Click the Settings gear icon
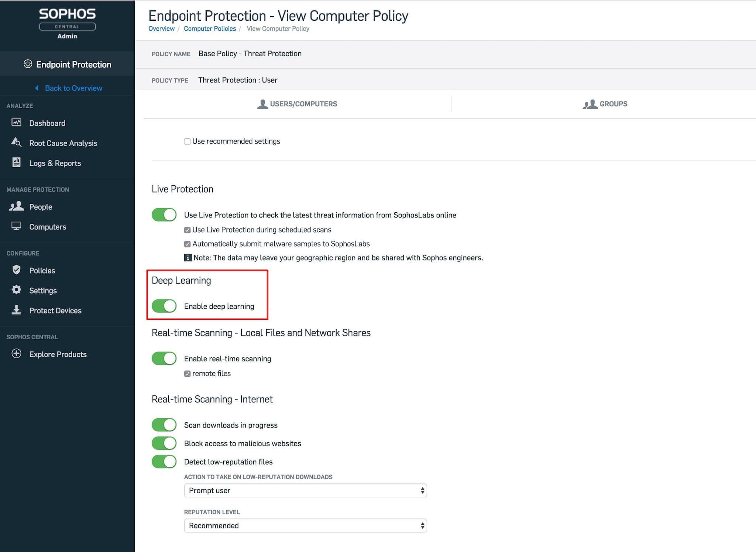 point(16,290)
